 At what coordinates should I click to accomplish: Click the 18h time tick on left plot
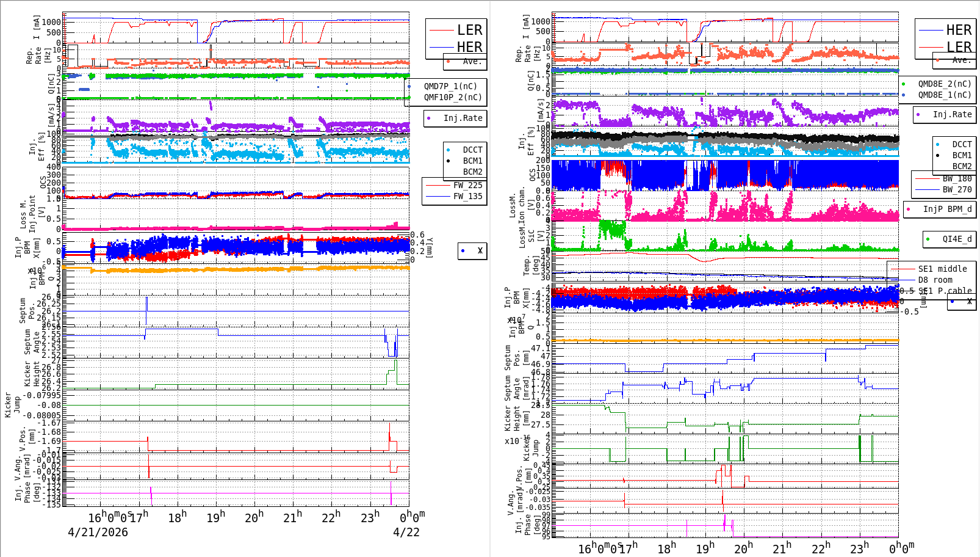(177, 517)
